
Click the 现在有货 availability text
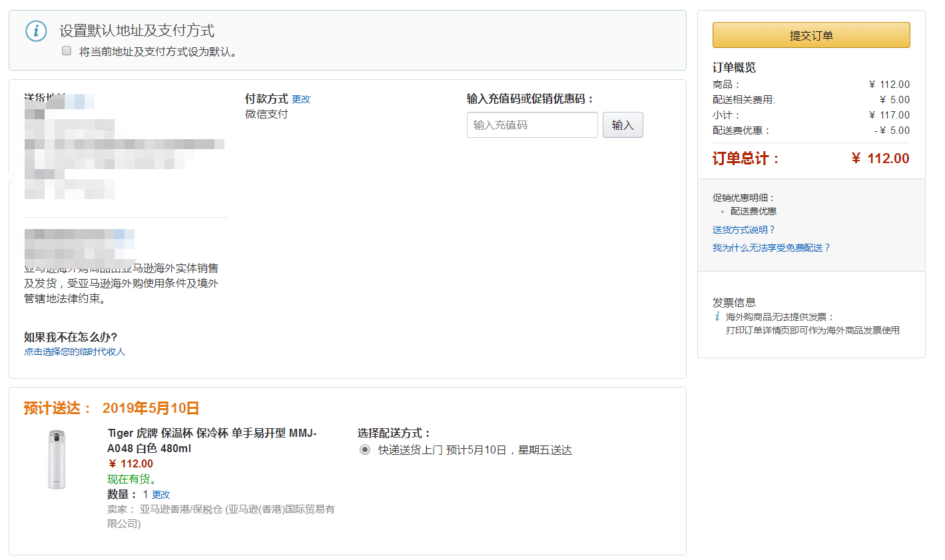[132, 479]
